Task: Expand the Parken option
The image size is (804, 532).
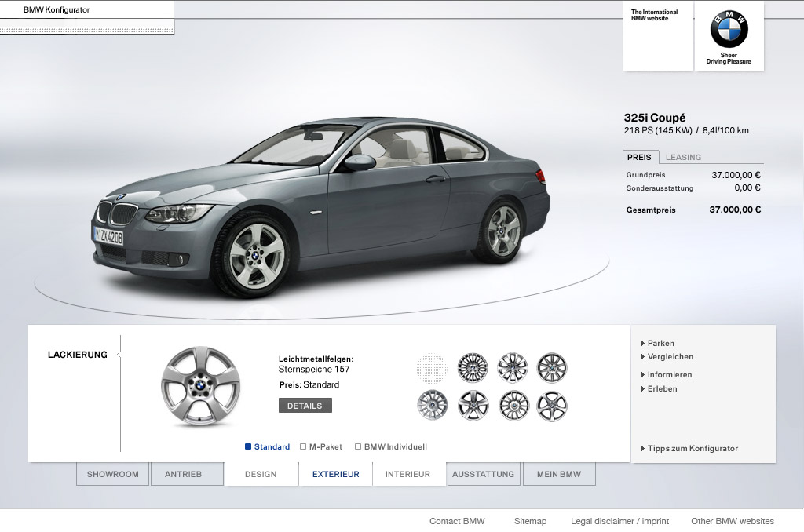Action: [x=658, y=344]
